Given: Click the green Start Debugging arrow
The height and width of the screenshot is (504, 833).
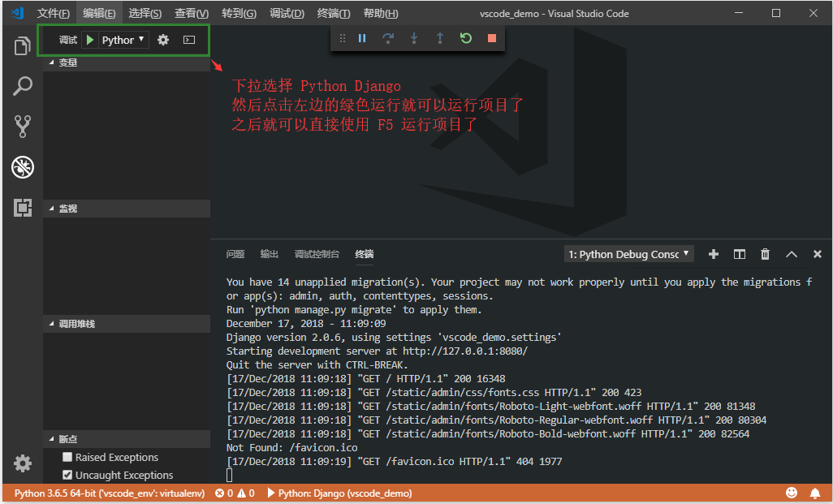Looking at the screenshot, I should click(x=90, y=40).
